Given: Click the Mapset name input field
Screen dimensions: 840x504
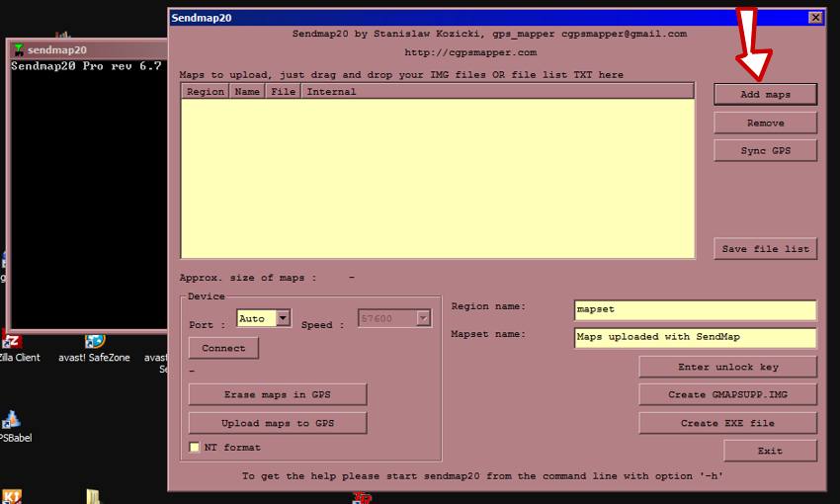Looking at the screenshot, I should point(695,337).
